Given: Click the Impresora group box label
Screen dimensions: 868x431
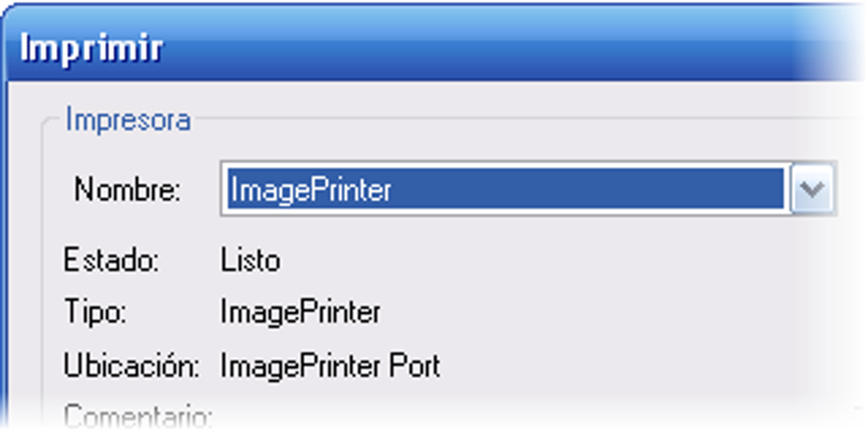Looking at the screenshot, I should tap(128, 120).
